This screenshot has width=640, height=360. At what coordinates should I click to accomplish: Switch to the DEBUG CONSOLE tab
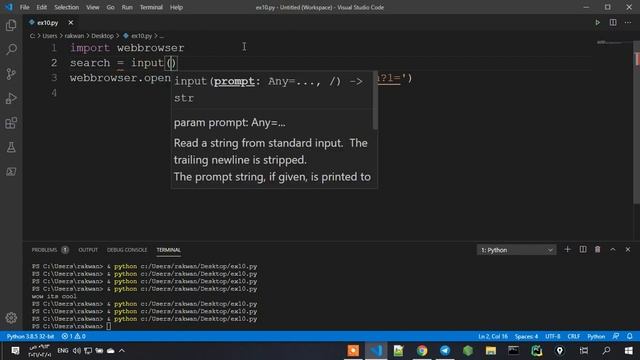[127, 250]
